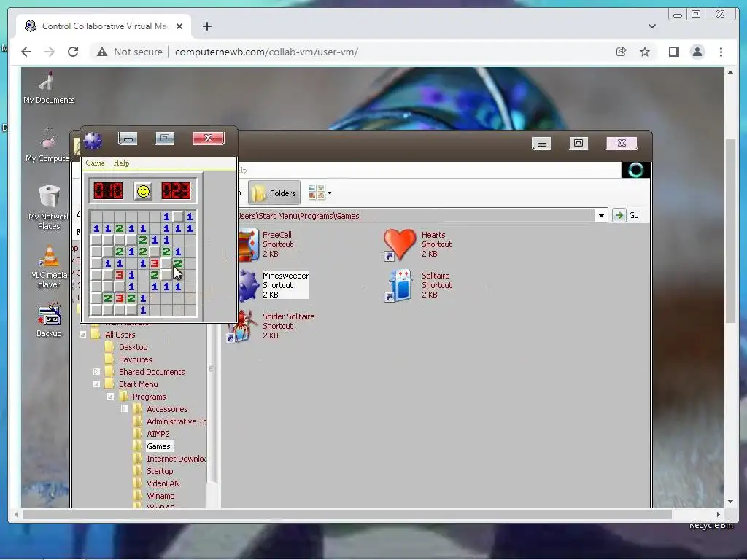The height and width of the screenshot is (560, 747).
Task: Open the tab search chevron dropdown
Action: (651, 26)
